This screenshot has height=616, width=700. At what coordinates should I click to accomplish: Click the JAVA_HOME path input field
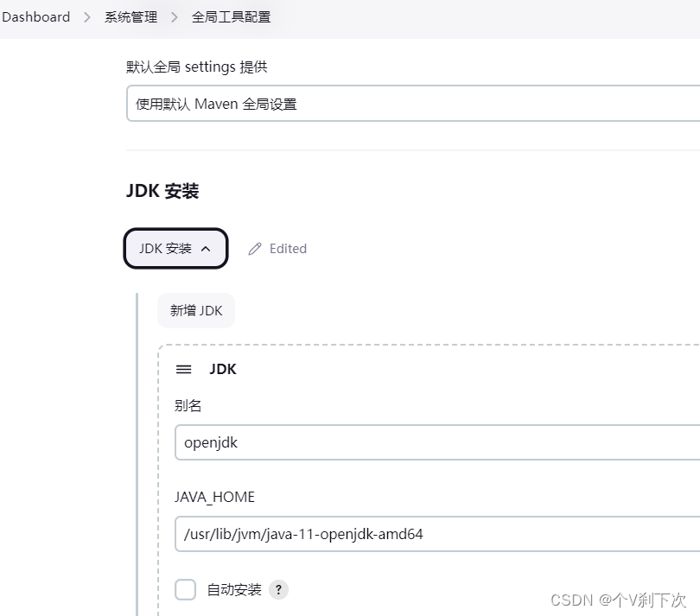437,534
